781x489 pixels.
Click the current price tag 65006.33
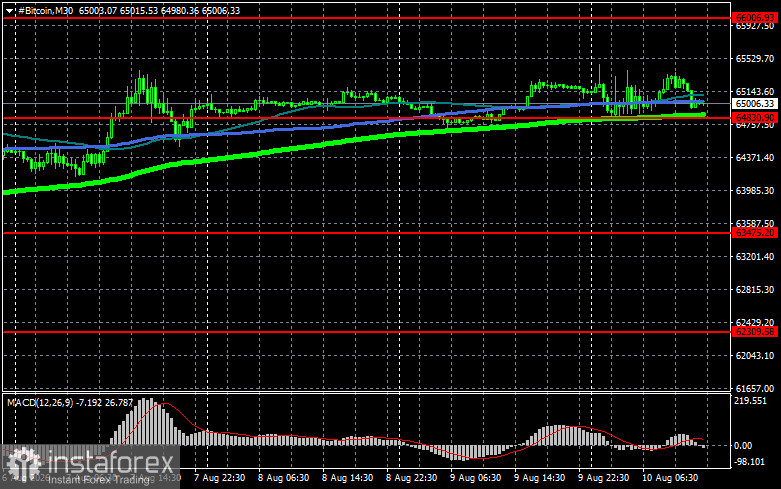(755, 104)
